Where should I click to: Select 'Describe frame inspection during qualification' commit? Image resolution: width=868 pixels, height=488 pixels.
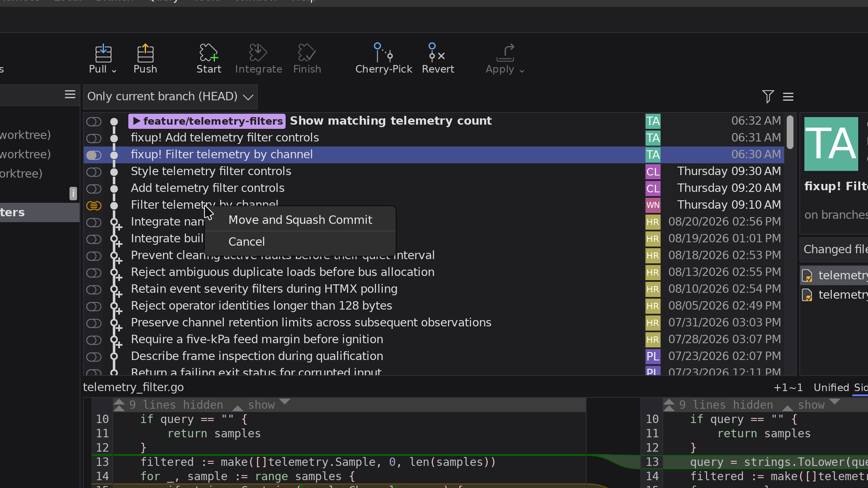tap(434, 357)
